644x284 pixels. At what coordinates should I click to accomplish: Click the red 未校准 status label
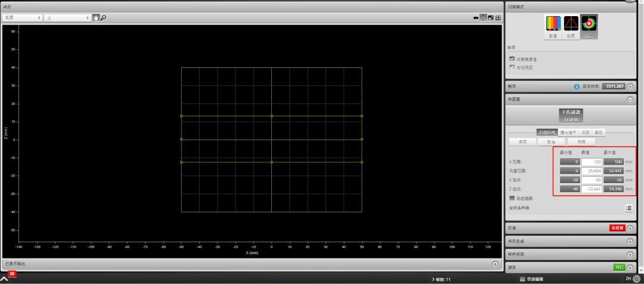click(617, 228)
